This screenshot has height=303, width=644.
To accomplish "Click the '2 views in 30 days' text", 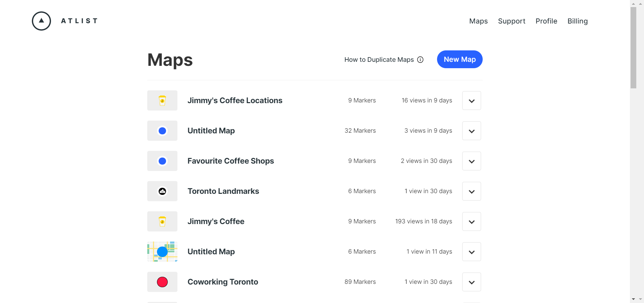I will [426, 161].
